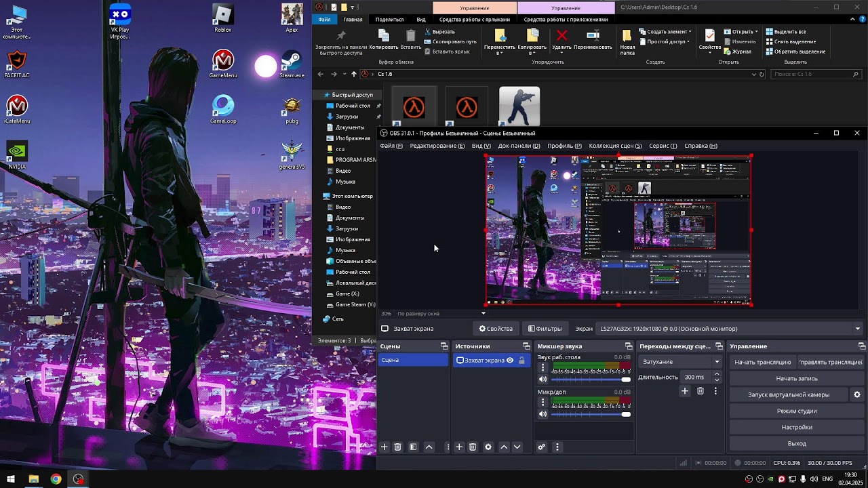
Task: Open the Док-панели menu in OBS
Action: pyautogui.click(x=519, y=146)
